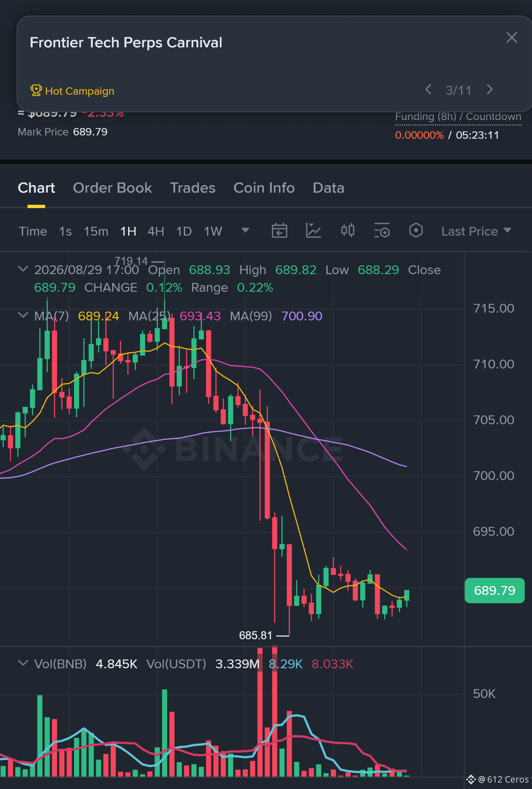The image size is (532, 789).
Task: Select the 1D time interval
Action: pyautogui.click(x=184, y=232)
